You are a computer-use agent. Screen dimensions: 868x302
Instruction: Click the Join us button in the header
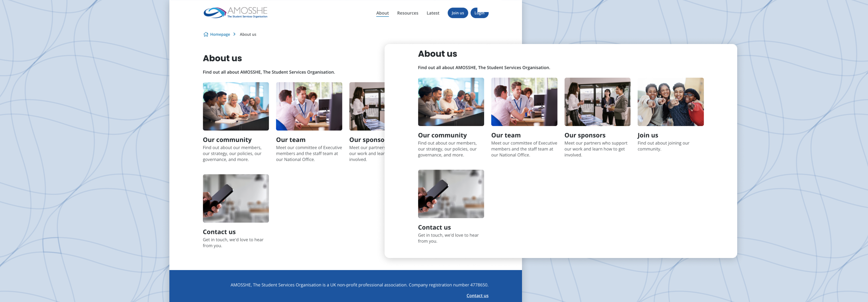[458, 13]
